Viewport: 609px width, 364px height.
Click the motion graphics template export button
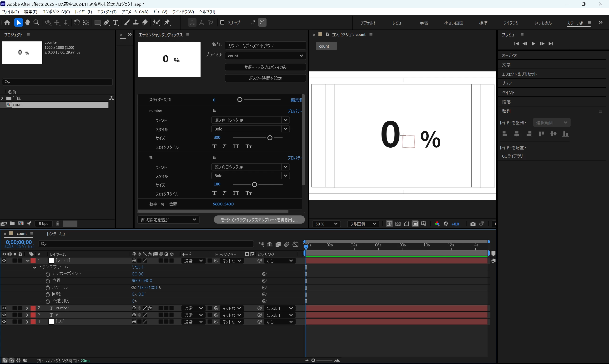coord(259,219)
